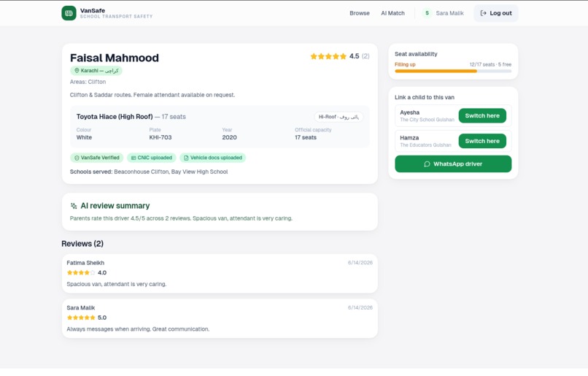Click the AI review summary heading
Image resolution: width=588 pixels, height=376 pixels.
click(115, 206)
